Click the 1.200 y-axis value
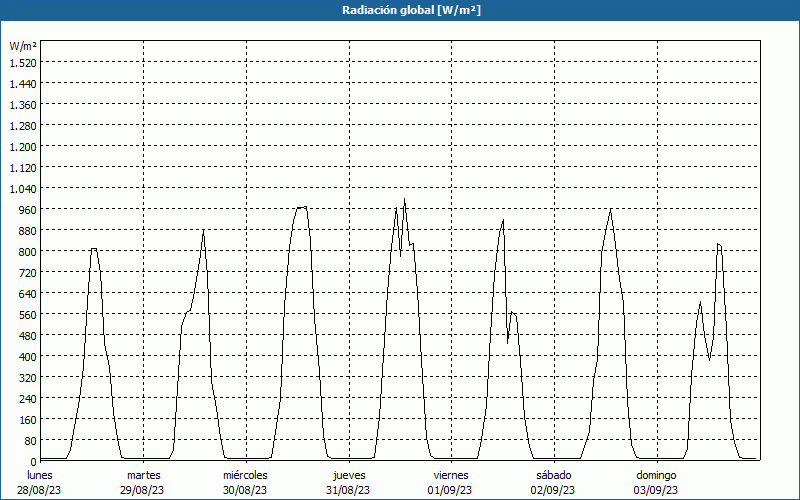 pos(23,146)
